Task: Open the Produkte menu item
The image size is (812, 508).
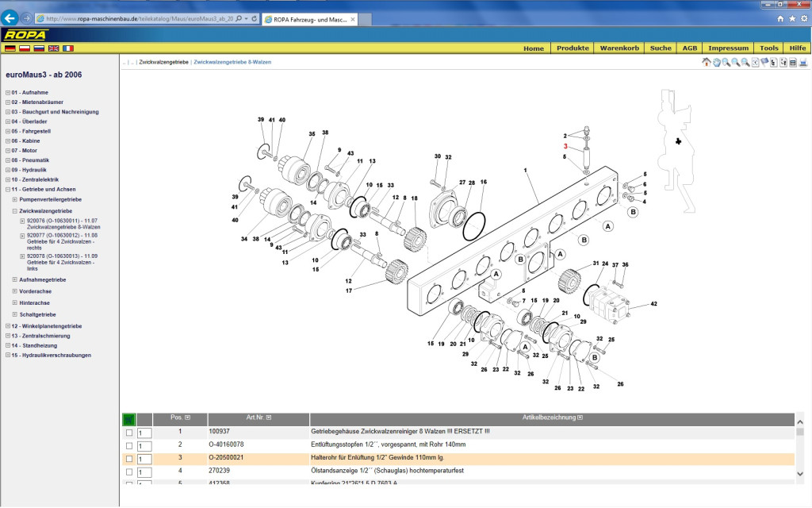Action: coord(573,48)
